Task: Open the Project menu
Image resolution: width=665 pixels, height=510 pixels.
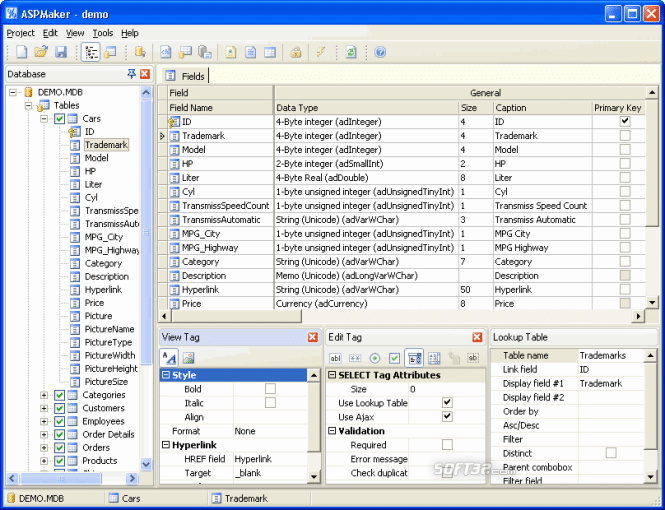Action: [x=20, y=33]
